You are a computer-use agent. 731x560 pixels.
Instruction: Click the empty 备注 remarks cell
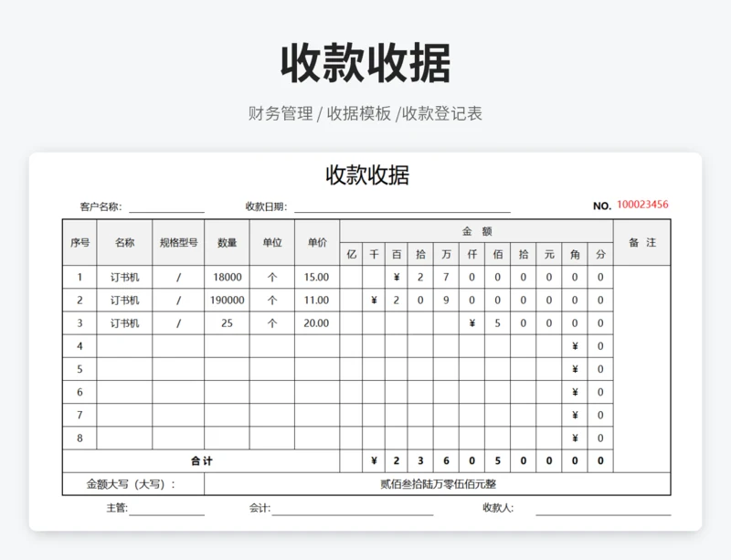point(642,369)
